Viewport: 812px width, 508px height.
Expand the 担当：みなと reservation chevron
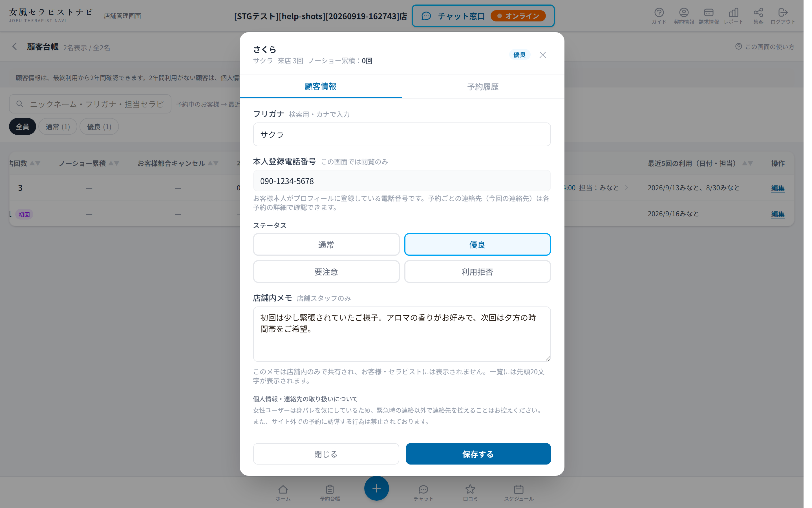(x=626, y=187)
